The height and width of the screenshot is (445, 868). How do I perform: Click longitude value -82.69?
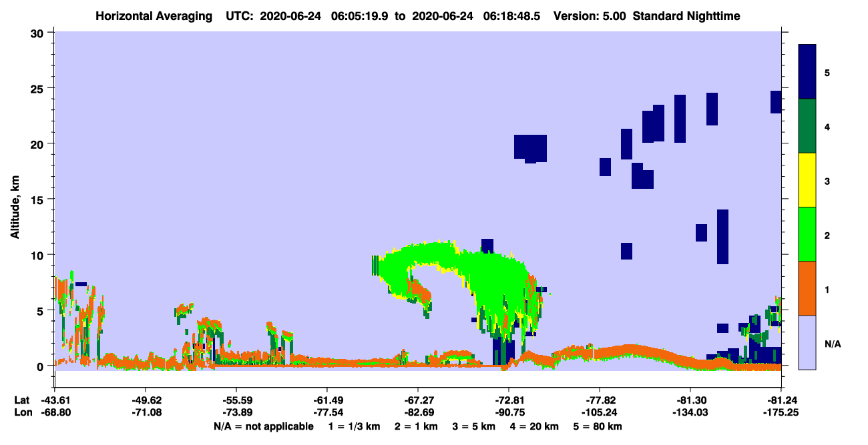pyautogui.click(x=417, y=412)
